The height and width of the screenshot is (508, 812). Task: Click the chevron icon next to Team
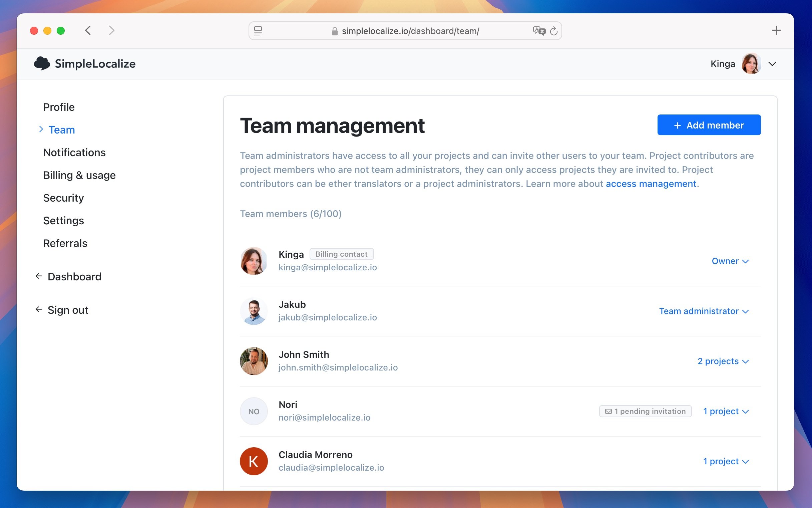[41, 129]
